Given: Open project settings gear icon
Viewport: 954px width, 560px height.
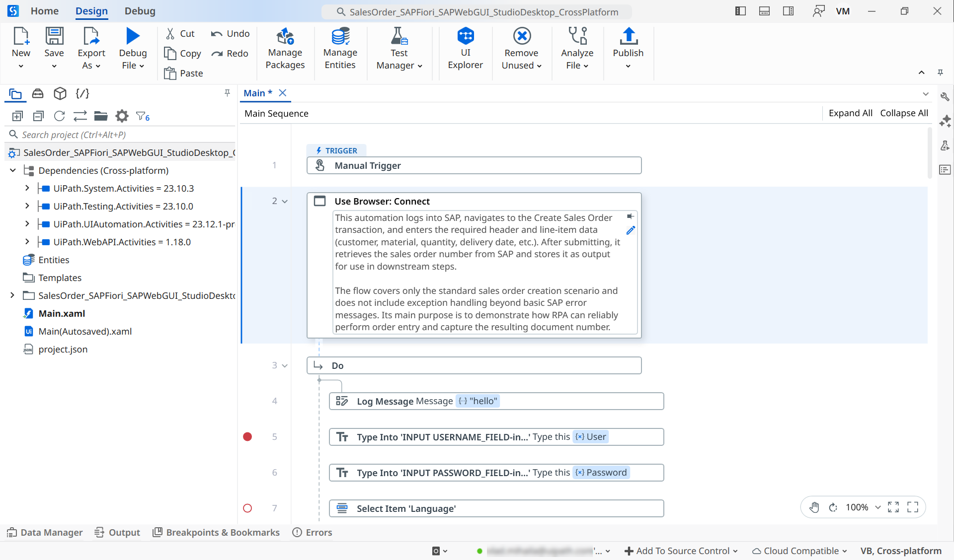Looking at the screenshot, I should point(122,116).
